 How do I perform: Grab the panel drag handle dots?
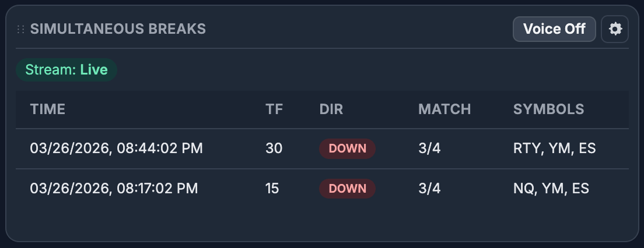pos(21,29)
